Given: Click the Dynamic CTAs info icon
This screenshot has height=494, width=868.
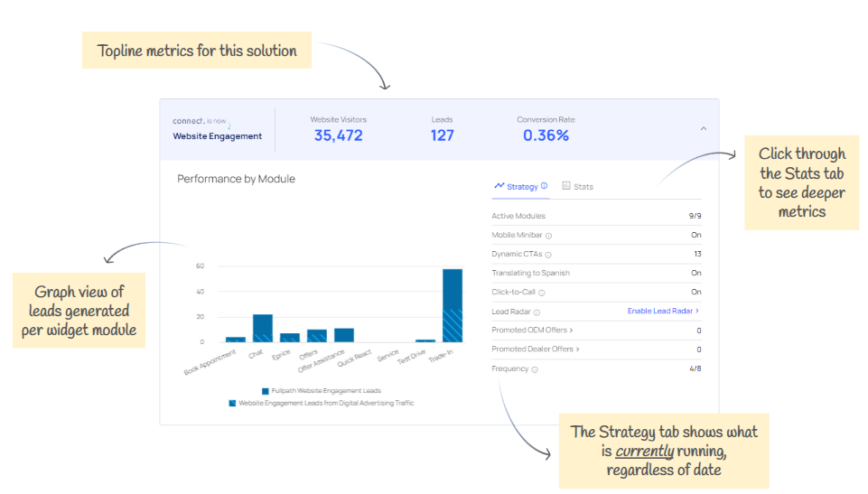Looking at the screenshot, I should 548,255.
